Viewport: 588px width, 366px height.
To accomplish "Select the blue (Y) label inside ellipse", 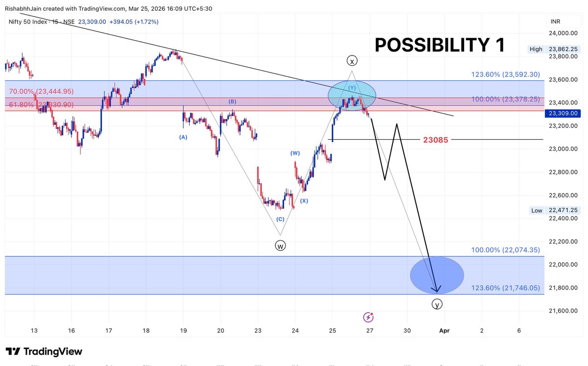I will tap(352, 88).
